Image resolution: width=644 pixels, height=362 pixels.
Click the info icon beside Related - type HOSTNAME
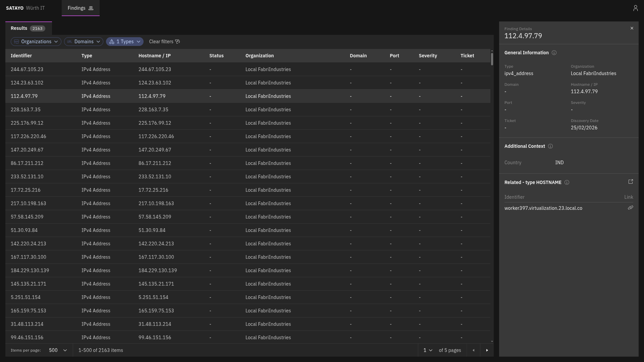click(567, 182)
